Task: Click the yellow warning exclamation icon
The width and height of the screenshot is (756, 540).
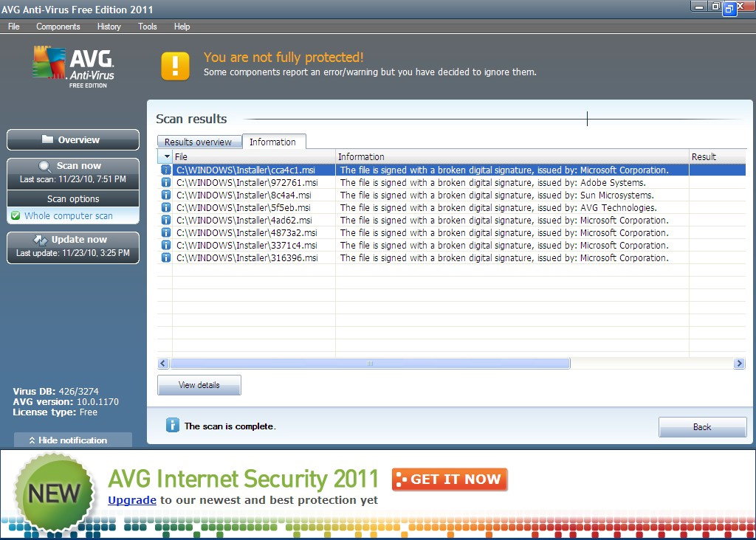Action: 175,66
